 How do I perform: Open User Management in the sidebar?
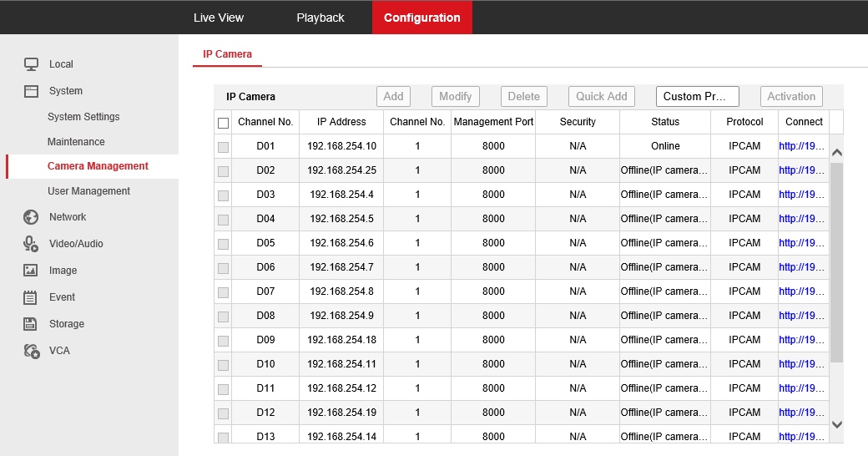pyautogui.click(x=88, y=191)
